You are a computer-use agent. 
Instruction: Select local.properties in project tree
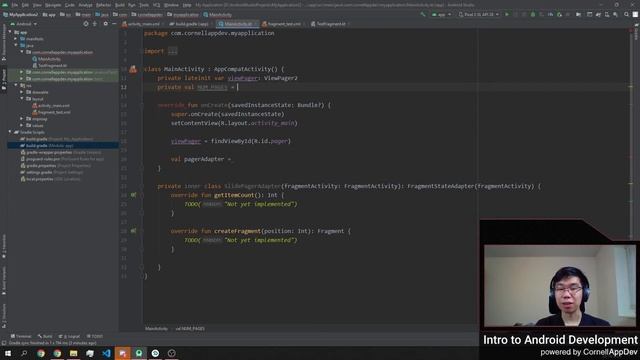[50, 179]
